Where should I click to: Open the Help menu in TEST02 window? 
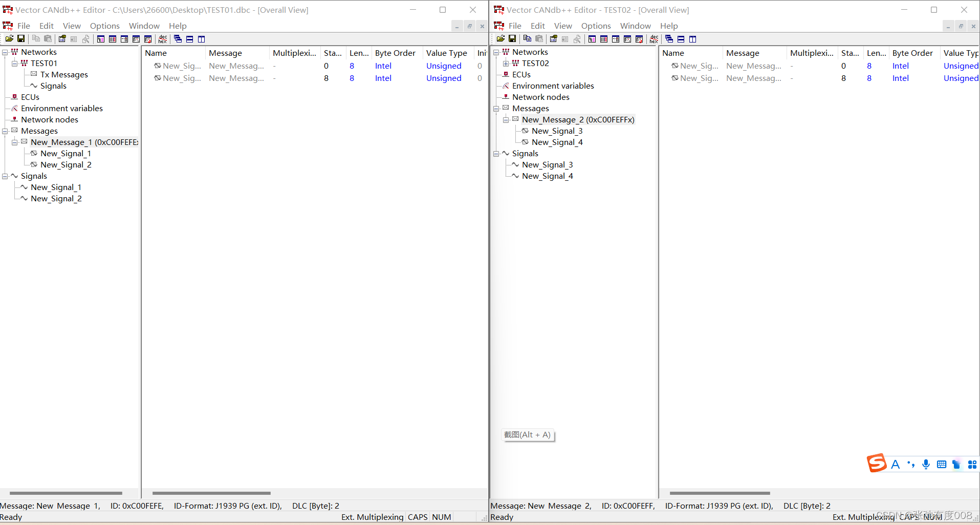pyautogui.click(x=669, y=26)
